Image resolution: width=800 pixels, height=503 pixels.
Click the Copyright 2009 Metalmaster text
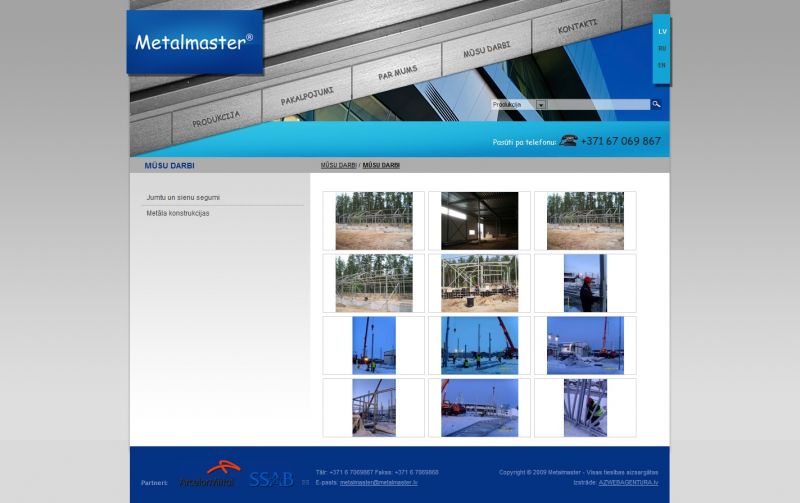pyautogui.click(x=579, y=472)
